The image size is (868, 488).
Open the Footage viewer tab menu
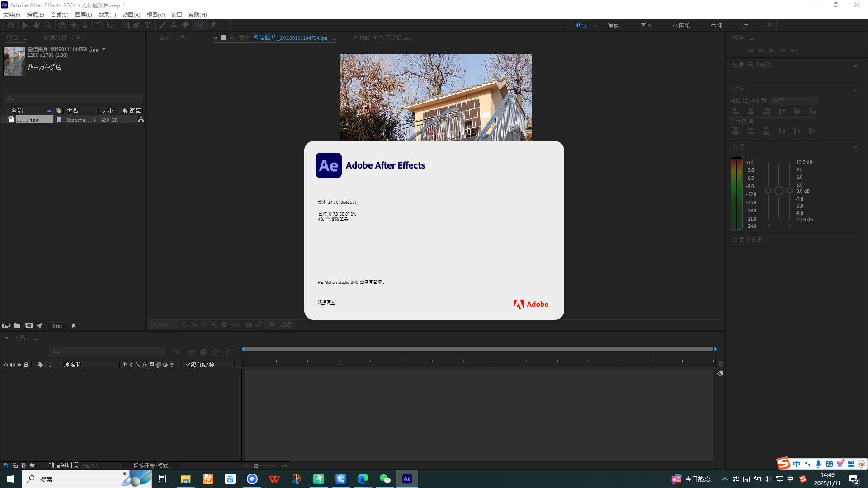pyautogui.click(x=334, y=38)
